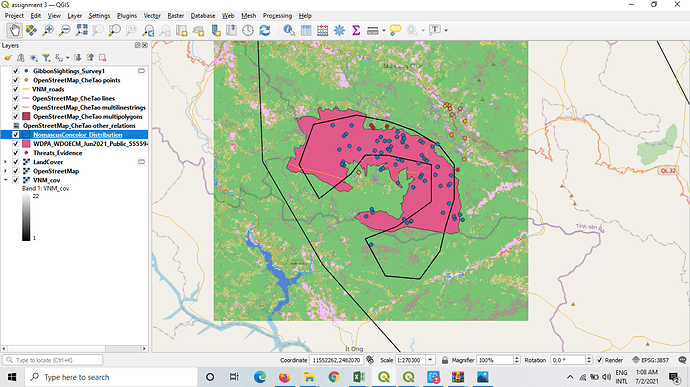Open the attribute table icon
The height and width of the screenshot is (387, 690).
(x=306, y=30)
